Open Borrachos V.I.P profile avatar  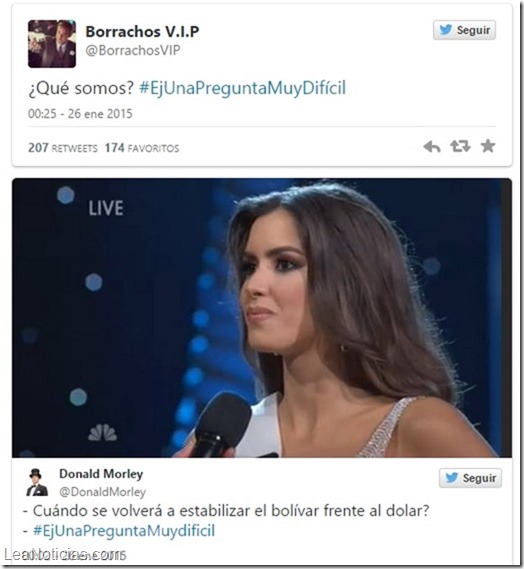(x=52, y=44)
